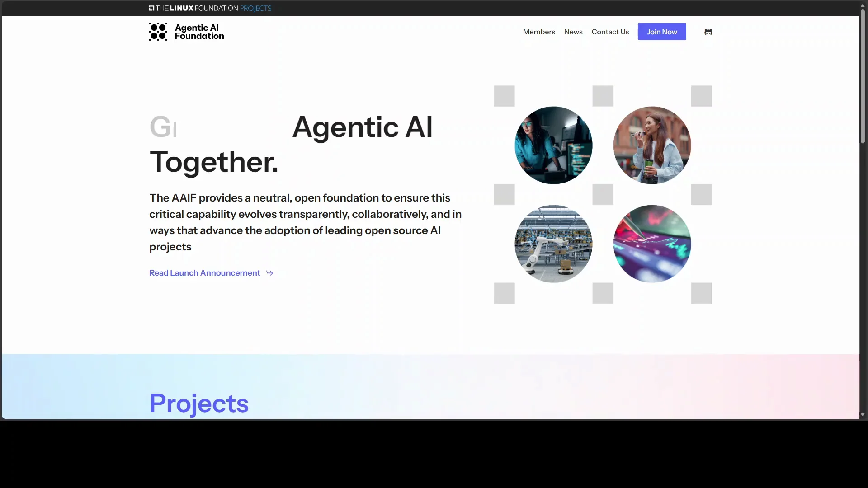Select the robotic arm circular image
Viewport: 868px width, 488px height.
(x=553, y=244)
